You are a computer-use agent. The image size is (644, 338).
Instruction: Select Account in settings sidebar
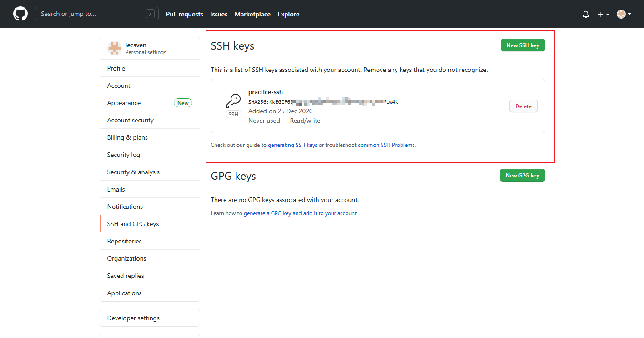click(150, 86)
